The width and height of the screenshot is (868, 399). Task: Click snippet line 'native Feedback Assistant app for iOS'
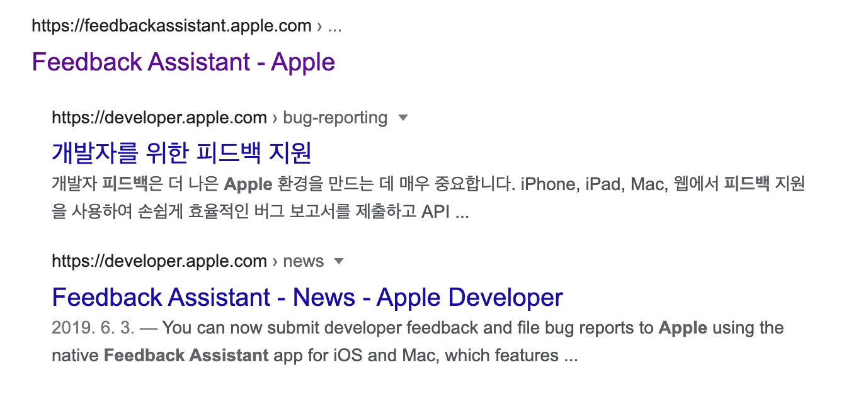(x=315, y=356)
